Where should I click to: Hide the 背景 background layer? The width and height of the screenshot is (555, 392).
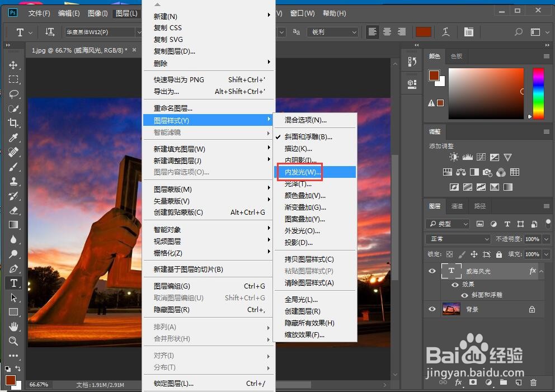432,309
